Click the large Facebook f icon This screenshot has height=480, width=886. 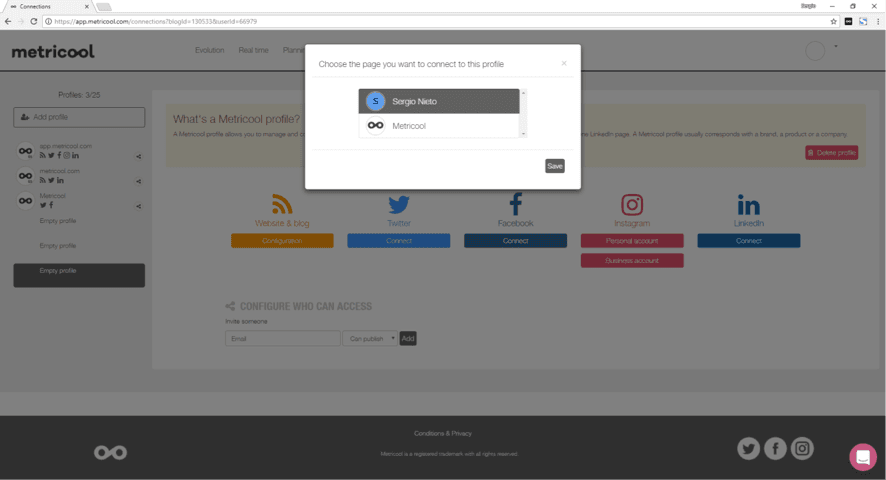click(515, 204)
